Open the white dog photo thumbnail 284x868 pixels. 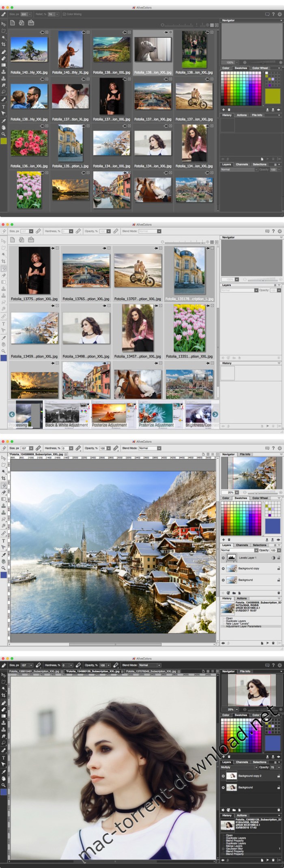coord(153,50)
